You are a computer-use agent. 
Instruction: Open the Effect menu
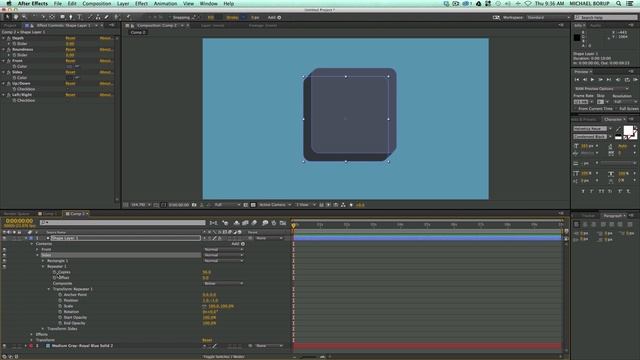(141, 3)
